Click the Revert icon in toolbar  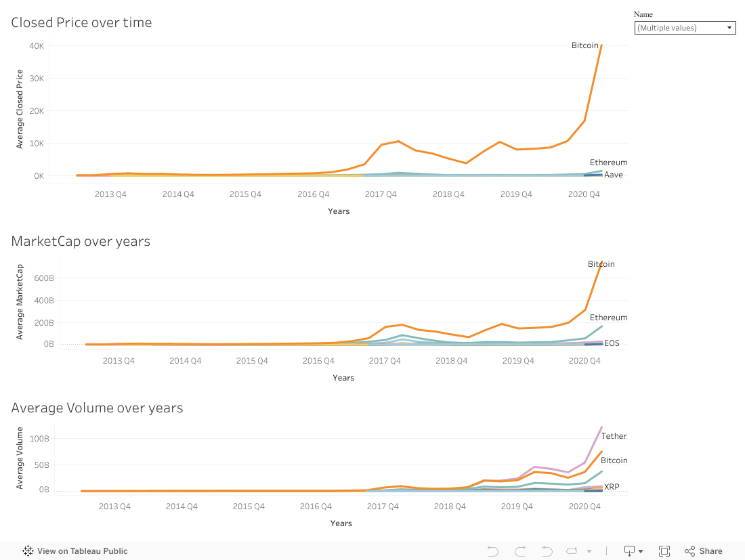(x=547, y=551)
